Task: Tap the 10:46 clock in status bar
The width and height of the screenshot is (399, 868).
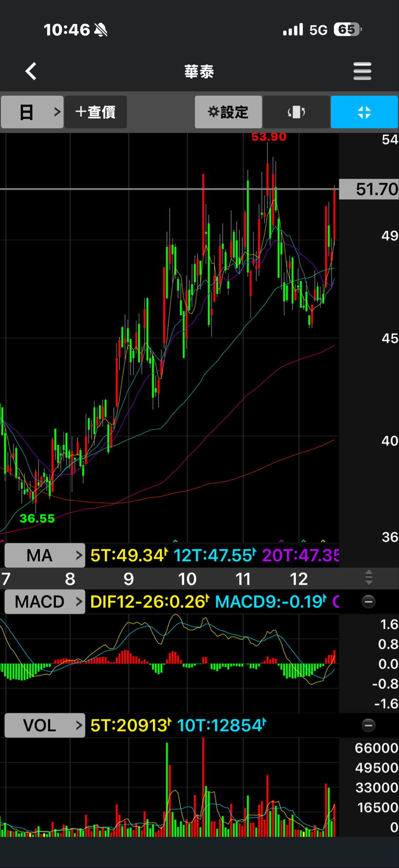Action: click(x=67, y=30)
